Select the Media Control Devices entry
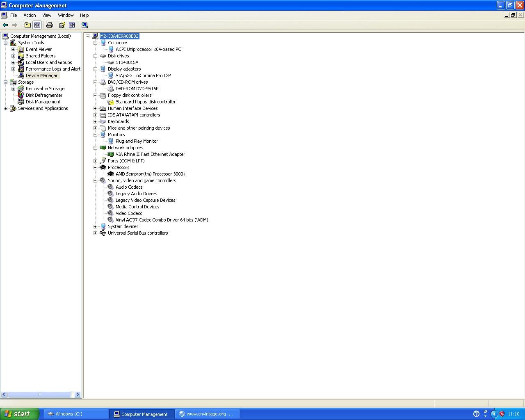The height and width of the screenshot is (420, 525). [x=137, y=207]
